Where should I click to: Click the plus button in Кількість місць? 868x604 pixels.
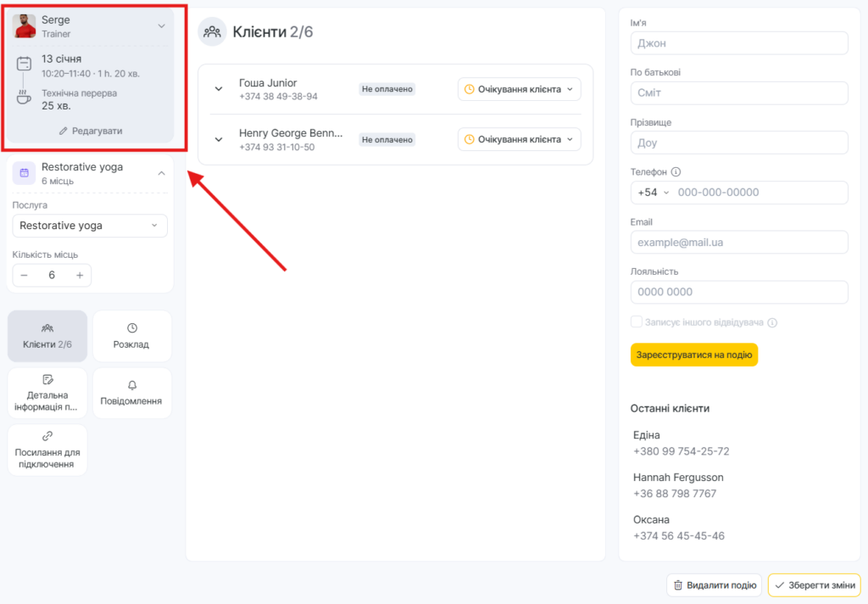click(x=80, y=276)
